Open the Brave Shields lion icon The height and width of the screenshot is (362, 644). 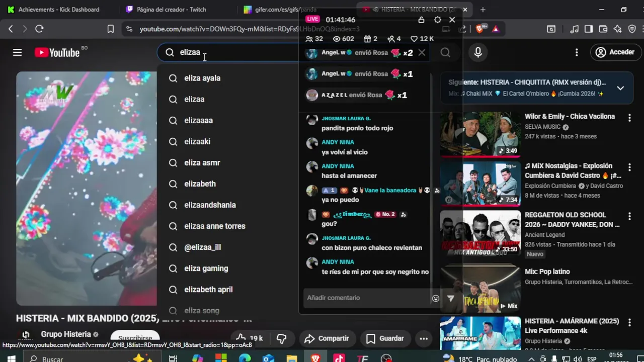(480, 29)
